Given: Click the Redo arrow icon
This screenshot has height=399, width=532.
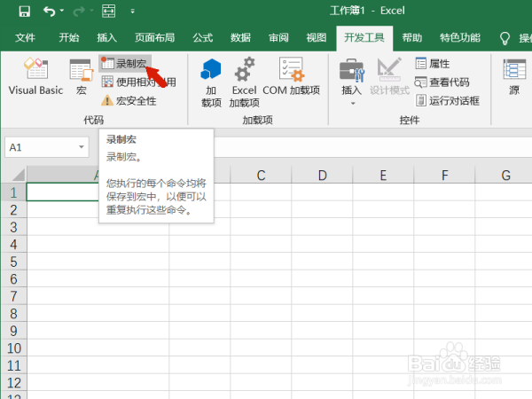Looking at the screenshot, I should pos(79,12).
